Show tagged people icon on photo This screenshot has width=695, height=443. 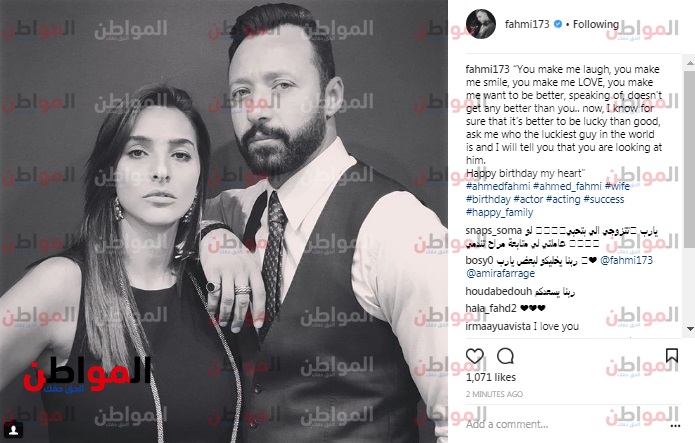(x=13, y=430)
